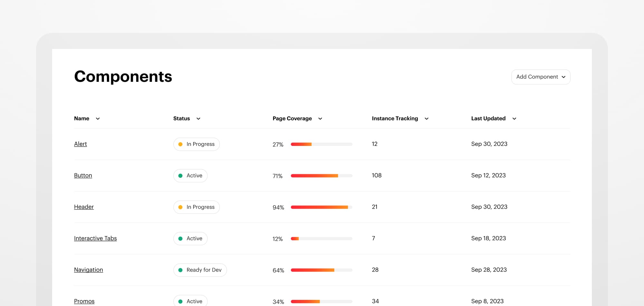Click the 64% coverage value

pos(279,271)
